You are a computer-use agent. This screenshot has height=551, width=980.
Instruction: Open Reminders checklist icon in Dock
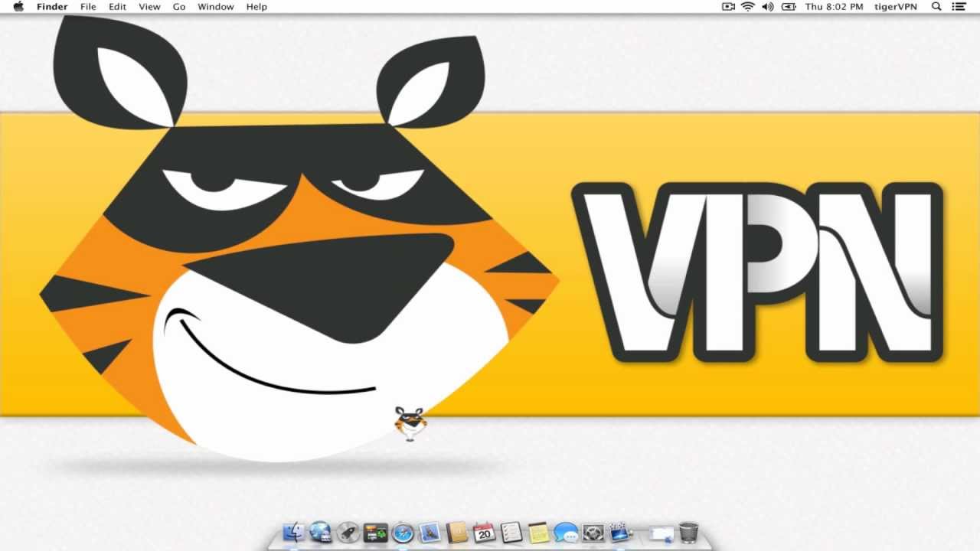(x=511, y=533)
